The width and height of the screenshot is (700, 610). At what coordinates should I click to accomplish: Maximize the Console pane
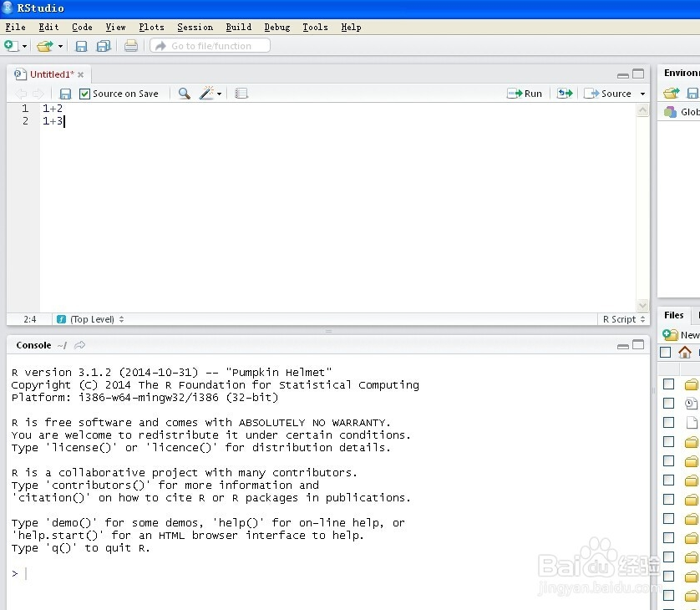[638, 345]
